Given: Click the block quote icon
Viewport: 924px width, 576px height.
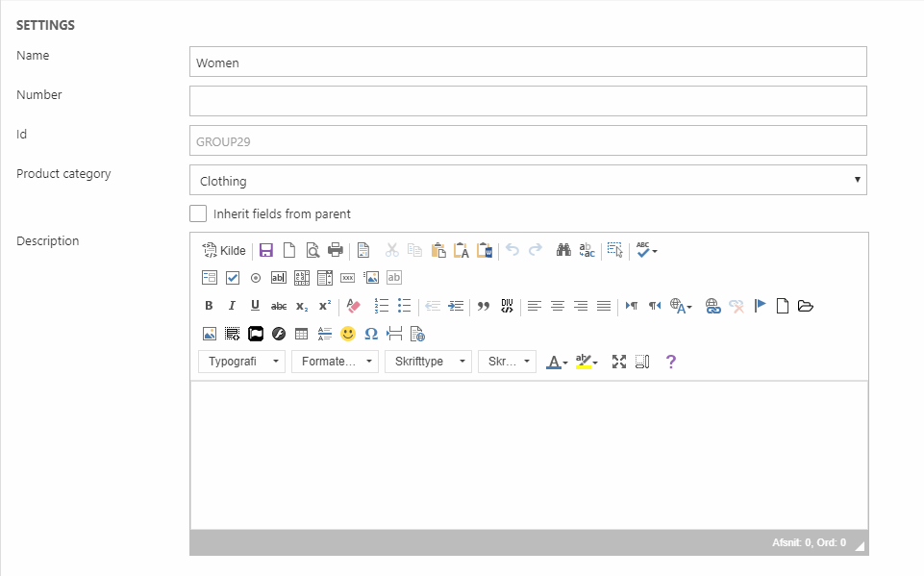Looking at the screenshot, I should tap(484, 306).
